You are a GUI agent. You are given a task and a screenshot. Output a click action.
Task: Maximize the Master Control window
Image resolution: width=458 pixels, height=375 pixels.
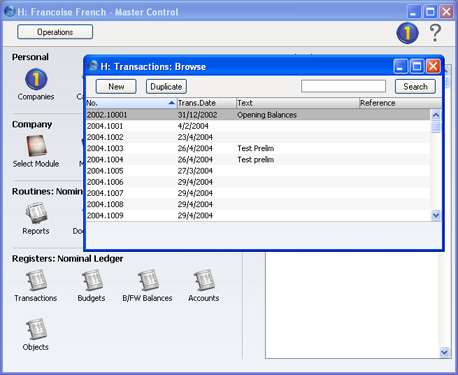pos(430,12)
